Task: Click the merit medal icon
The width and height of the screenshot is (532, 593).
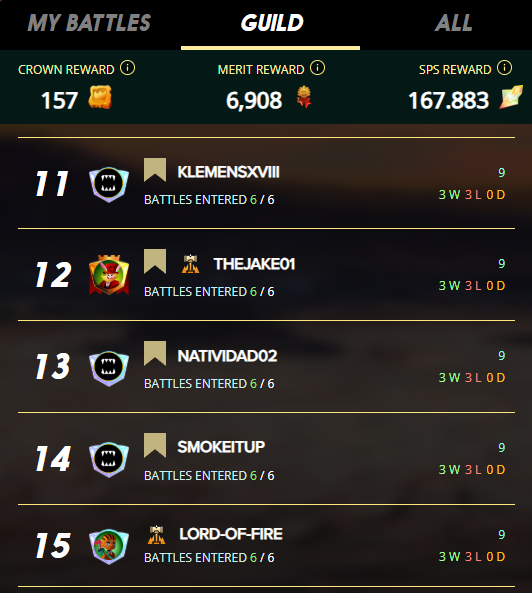Action: coord(304,97)
